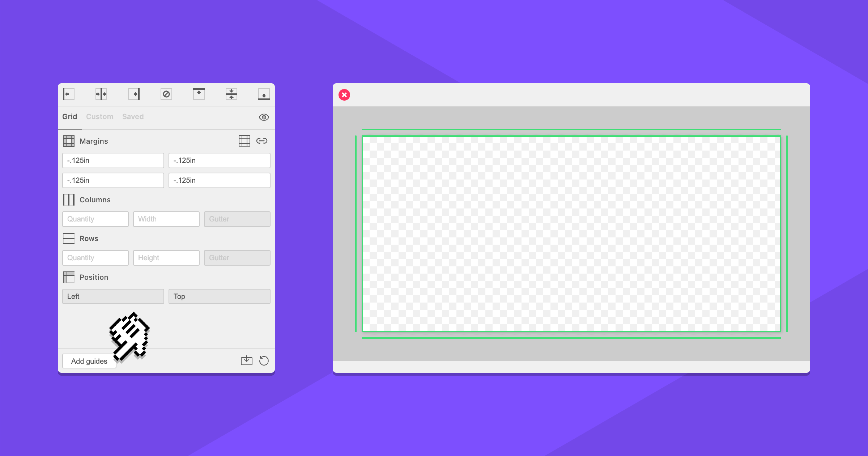Screen dimensions: 868x456
Task: Clear all guides with the clear icon
Action: tap(166, 94)
